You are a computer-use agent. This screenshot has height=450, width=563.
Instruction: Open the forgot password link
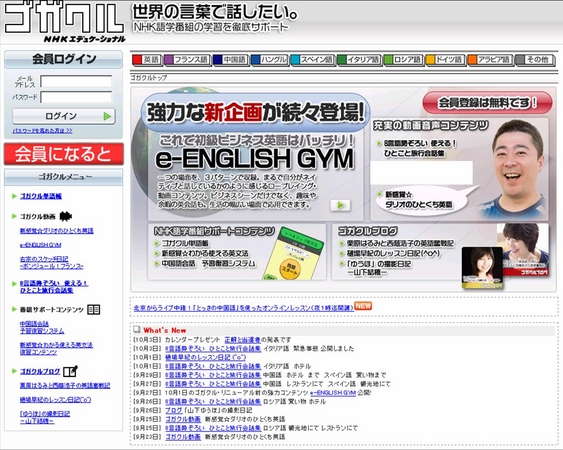point(42,131)
